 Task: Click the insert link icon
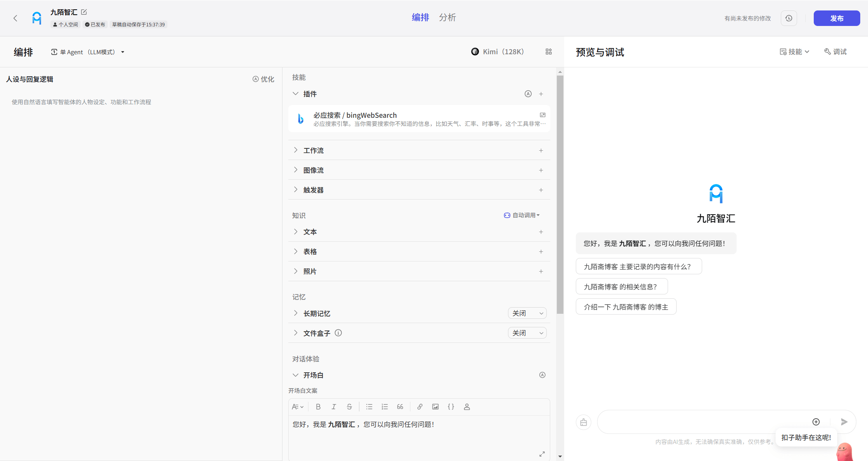(420, 407)
